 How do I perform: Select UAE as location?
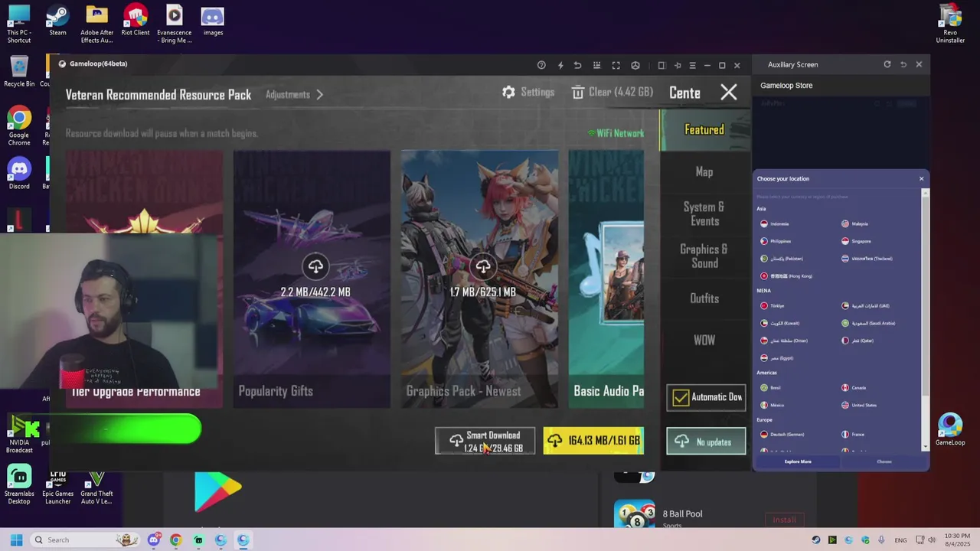coord(865,305)
